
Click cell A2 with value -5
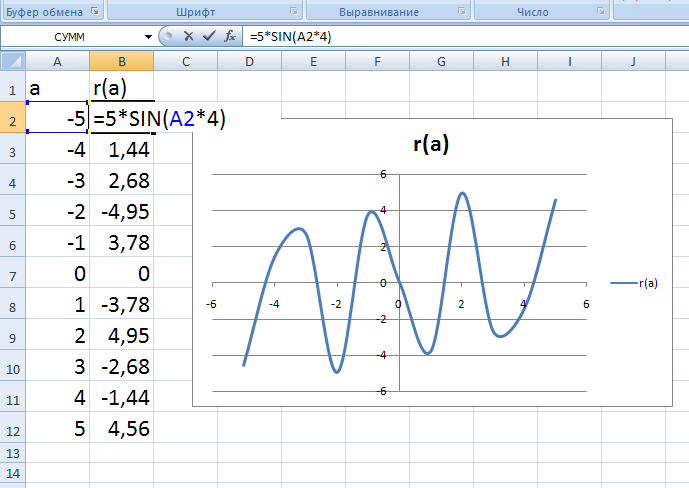57,117
